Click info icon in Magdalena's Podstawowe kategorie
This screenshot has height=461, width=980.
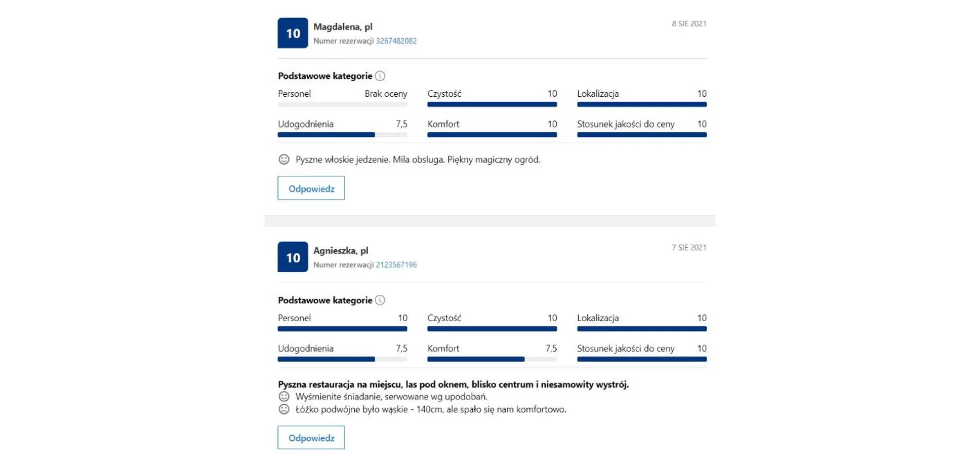pos(380,76)
